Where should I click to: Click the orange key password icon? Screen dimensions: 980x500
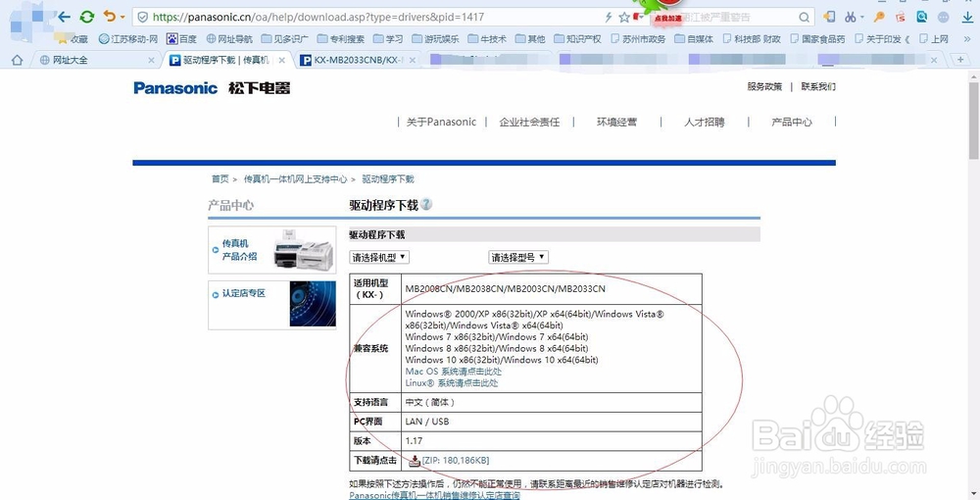[879, 17]
